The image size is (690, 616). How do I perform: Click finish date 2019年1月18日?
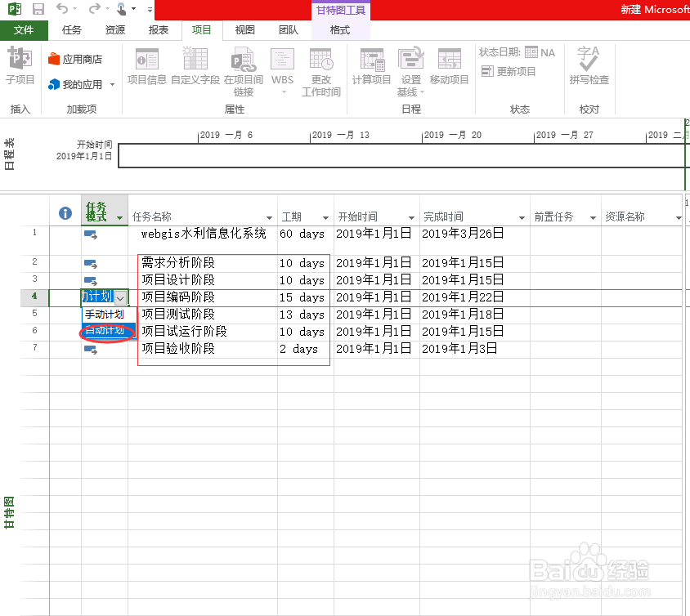click(x=463, y=315)
